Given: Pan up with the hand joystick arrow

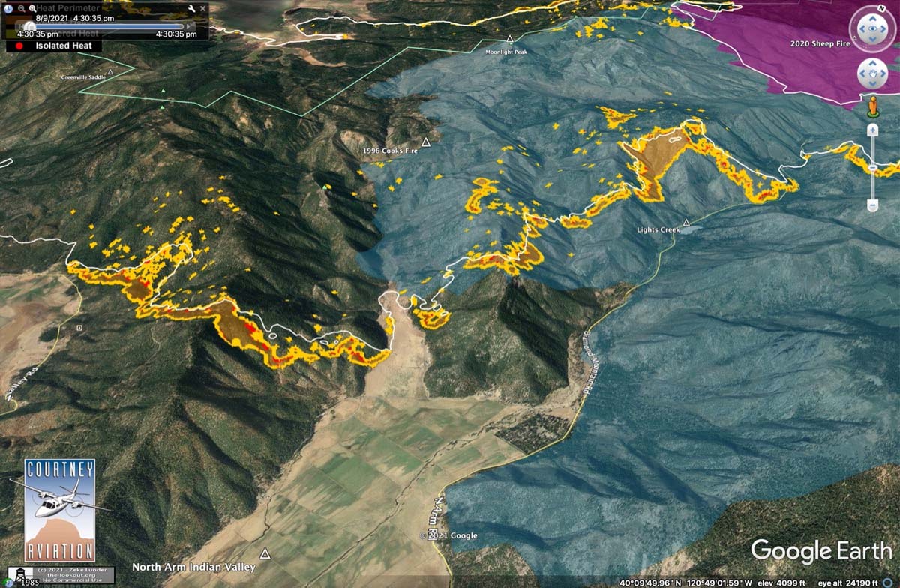Looking at the screenshot, I should coord(872,62).
